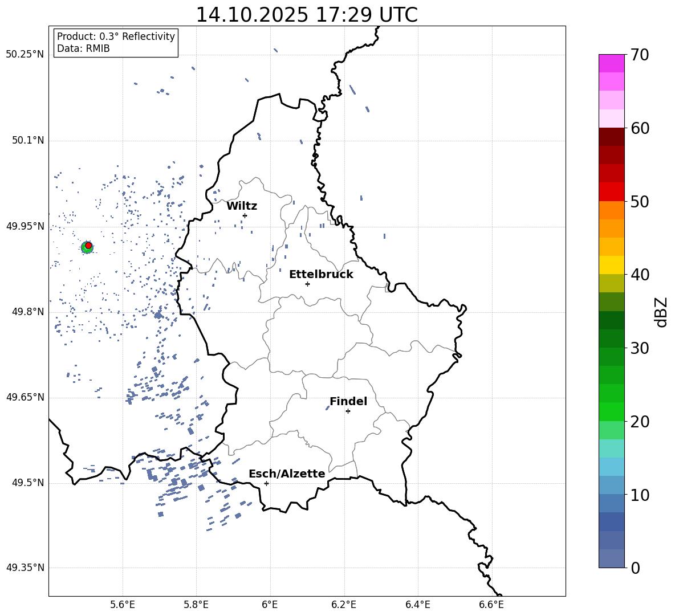Click the 6.2°E longitude tick label
This screenshot has height=616, width=675.
(344, 605)
